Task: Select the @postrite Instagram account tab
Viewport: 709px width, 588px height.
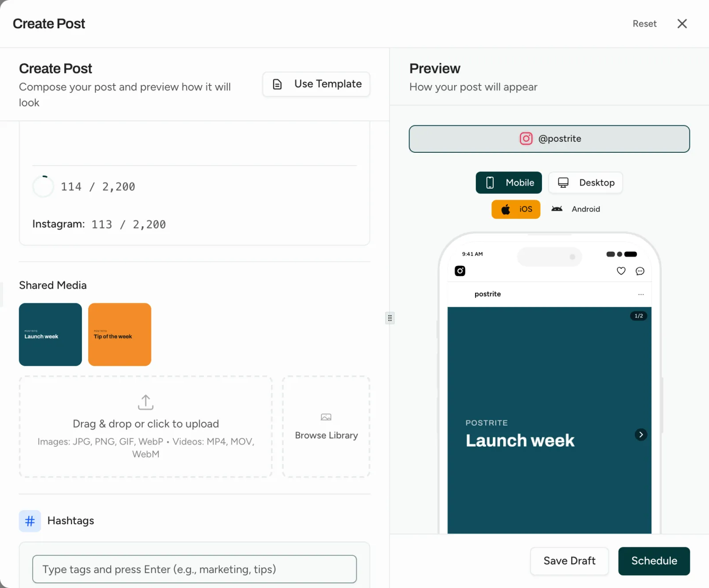Action: pyautogui.click(x=549, y=139)
